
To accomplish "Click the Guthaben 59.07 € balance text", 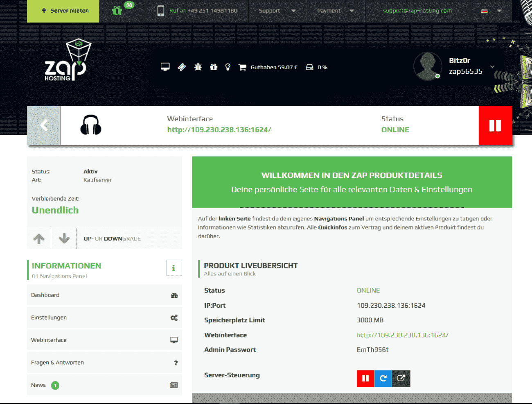I will point(274,67).
